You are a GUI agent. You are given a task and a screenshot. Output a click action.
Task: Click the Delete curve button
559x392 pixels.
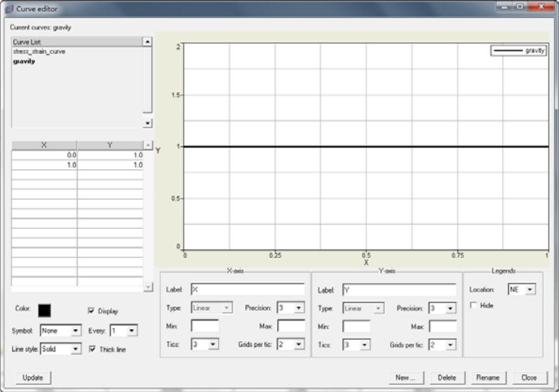[447, 377]
